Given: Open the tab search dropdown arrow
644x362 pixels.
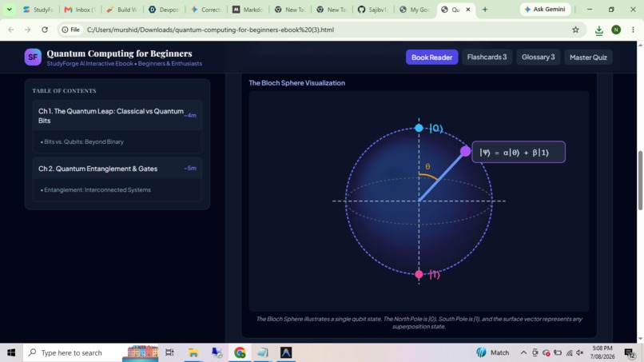Looking at the screenshot, I should (9, 9).
